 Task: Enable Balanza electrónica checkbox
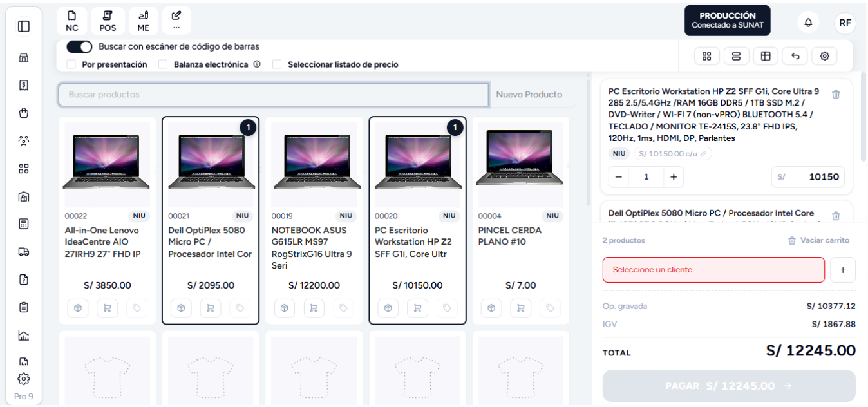click(x=163, y=64)
